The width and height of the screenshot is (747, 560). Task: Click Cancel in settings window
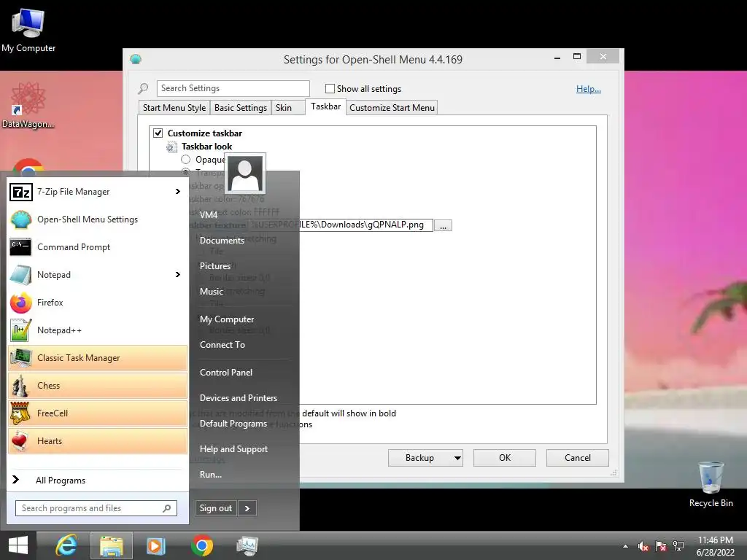pyautogui.click(x=578, y=458)
